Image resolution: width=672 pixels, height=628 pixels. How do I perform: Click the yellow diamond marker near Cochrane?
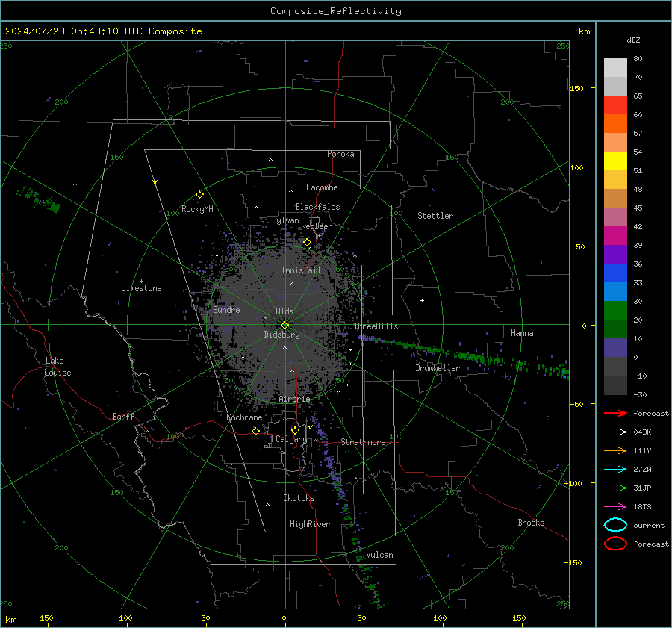point(255,431)
